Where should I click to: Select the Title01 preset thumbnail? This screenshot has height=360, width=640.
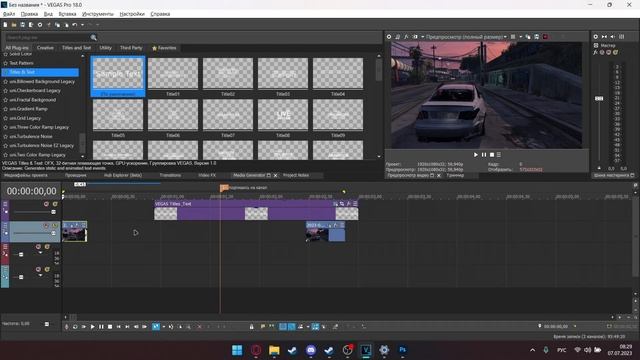click(x=173, y=73)
